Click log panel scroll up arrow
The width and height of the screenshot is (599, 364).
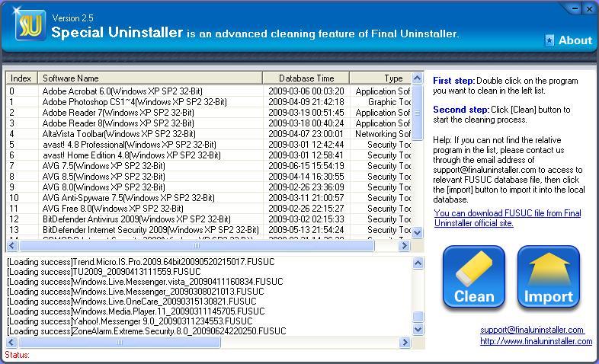pyautogui.click(x=418, y=263)
